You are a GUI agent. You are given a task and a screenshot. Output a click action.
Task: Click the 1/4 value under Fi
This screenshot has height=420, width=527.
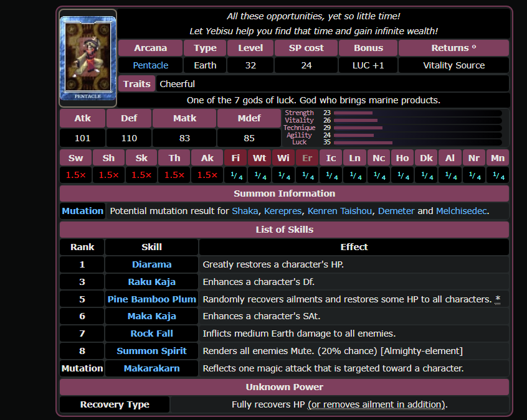tap(235, 175)
